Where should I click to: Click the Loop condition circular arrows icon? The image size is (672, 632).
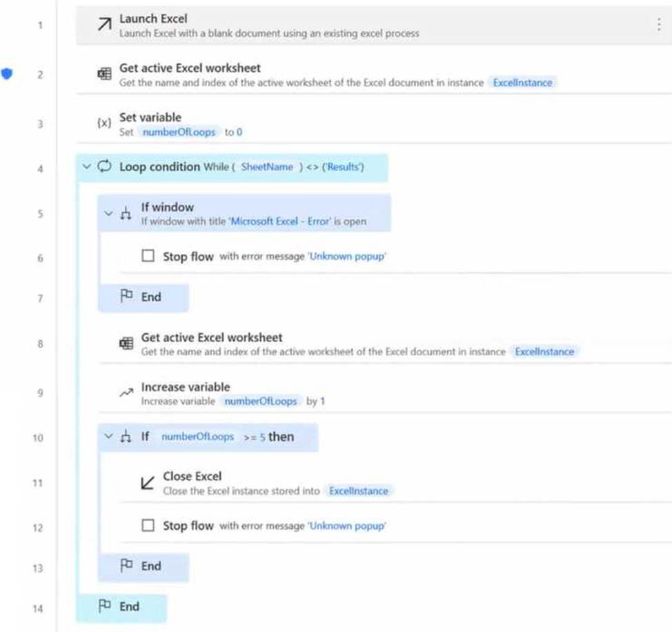[105, 167]
